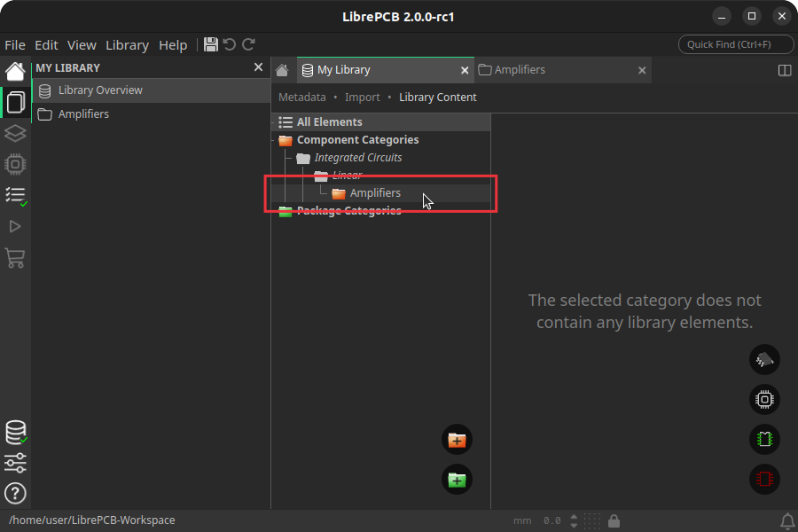Add a component category with the orange folder icon
Image resolution: width=798 pixels, height=532 pixels.
(457, 439)
